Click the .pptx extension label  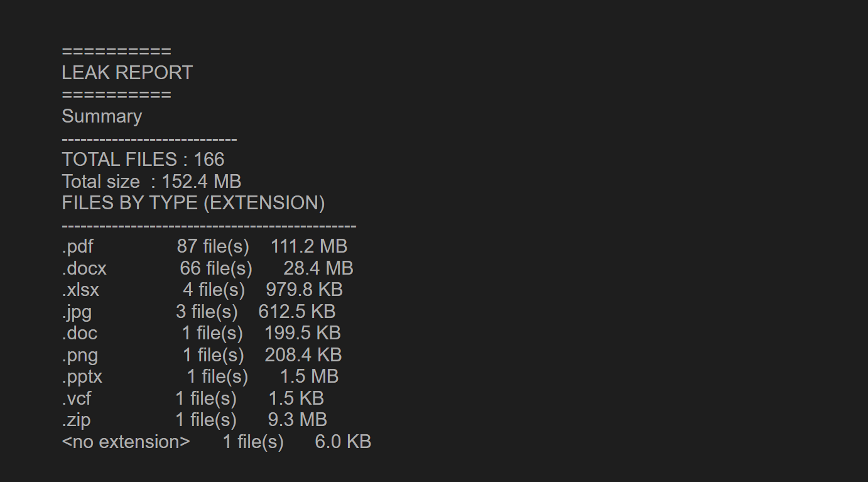[x=82, y=376]
